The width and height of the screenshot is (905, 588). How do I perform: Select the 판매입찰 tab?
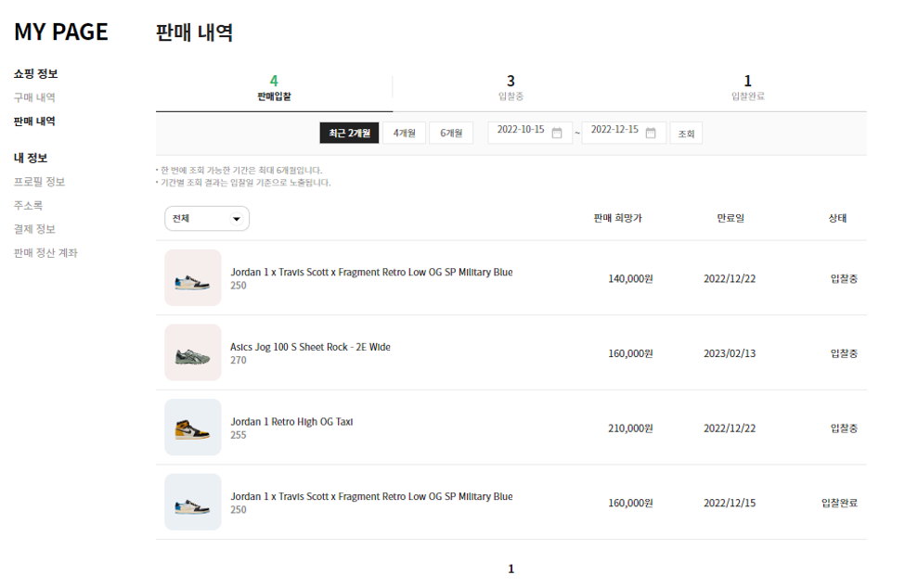tap(273, 86)
